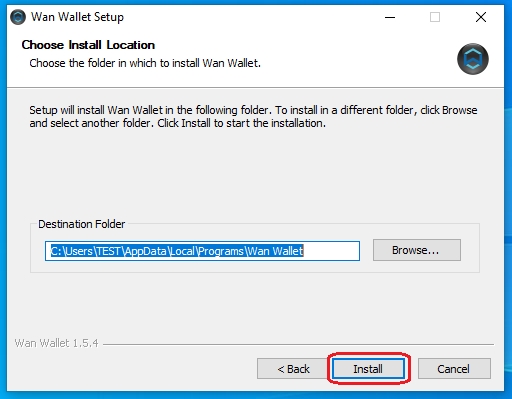Click the "Wan Wallet 1.5.4" version label
Screen dimensions: 512x399
[56, 343]
